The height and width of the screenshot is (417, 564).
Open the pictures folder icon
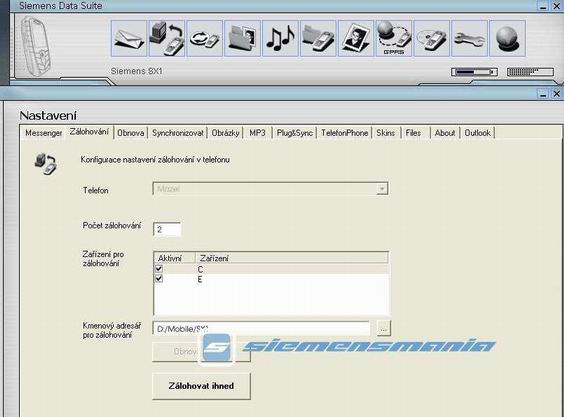(242, 38)
